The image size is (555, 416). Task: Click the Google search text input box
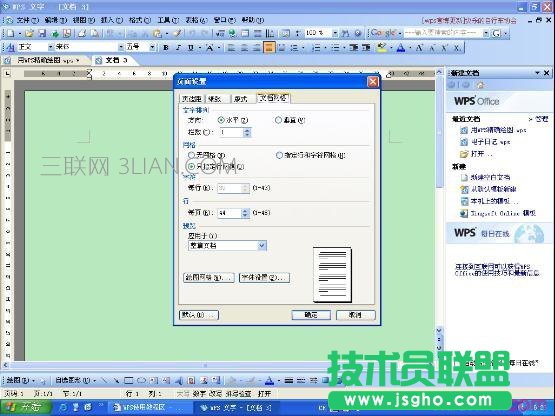tap(443, 33)
